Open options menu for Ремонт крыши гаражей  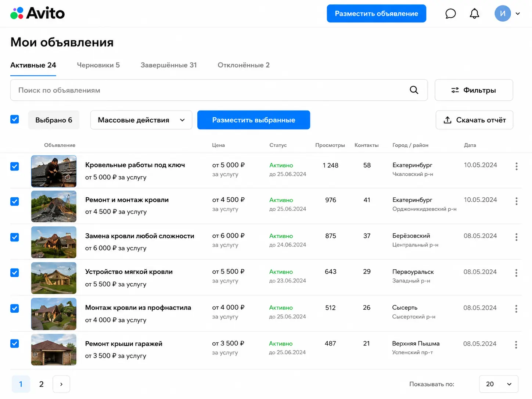pyautogui.click(x=516, y=345)
